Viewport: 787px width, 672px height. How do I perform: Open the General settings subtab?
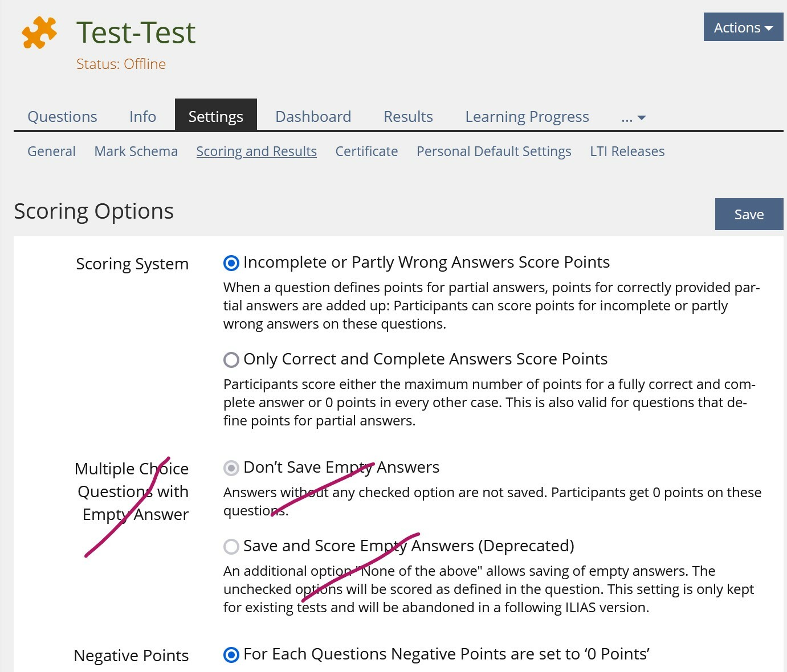[x=51, y=151]
